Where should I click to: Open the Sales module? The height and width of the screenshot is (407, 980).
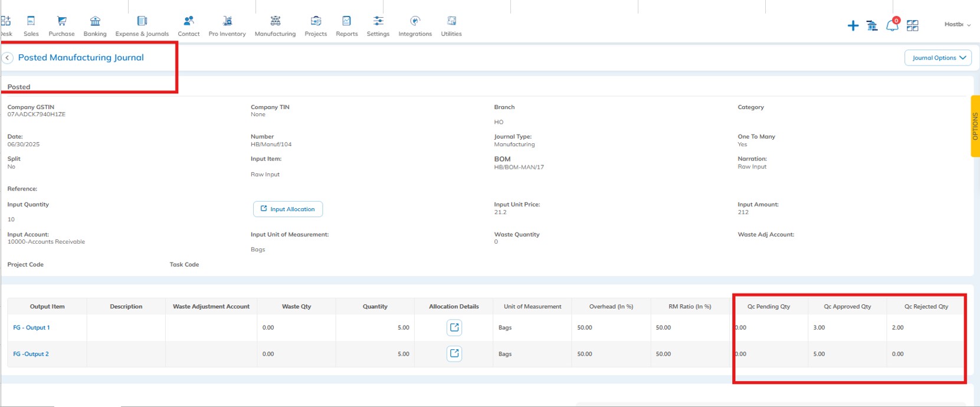tap(31, 27)
